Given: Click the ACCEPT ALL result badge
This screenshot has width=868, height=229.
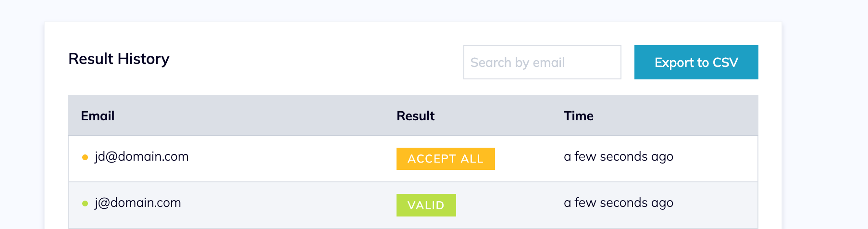Looking at the screenshot, I should (445, 159).
